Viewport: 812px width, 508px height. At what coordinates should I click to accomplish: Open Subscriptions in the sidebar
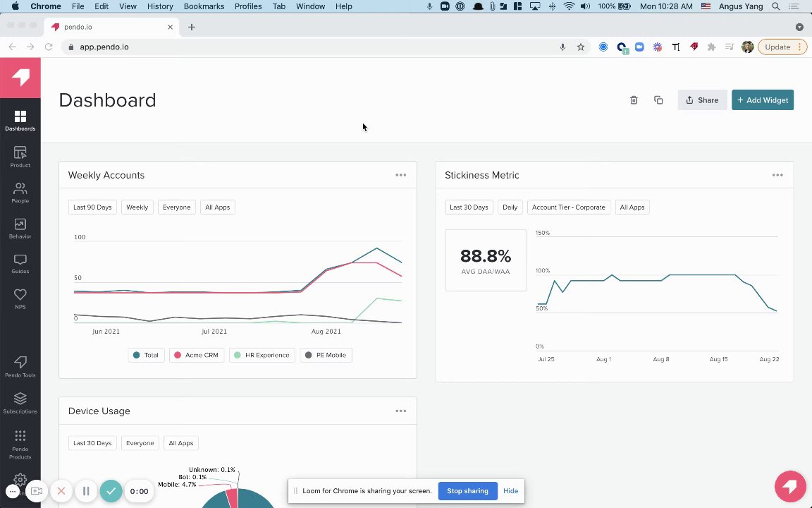(20, 404)
